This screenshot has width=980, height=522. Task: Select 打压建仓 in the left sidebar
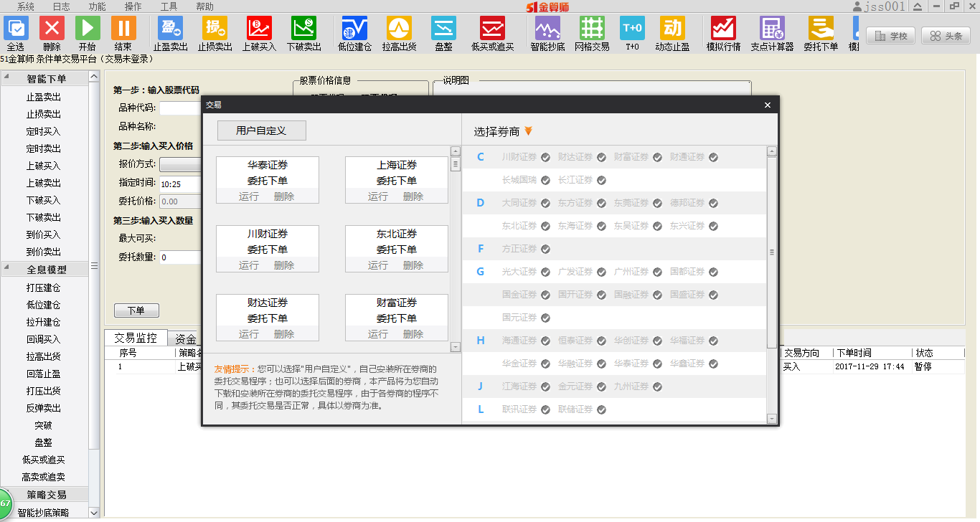pyautogui.click(x=44, y=288)
